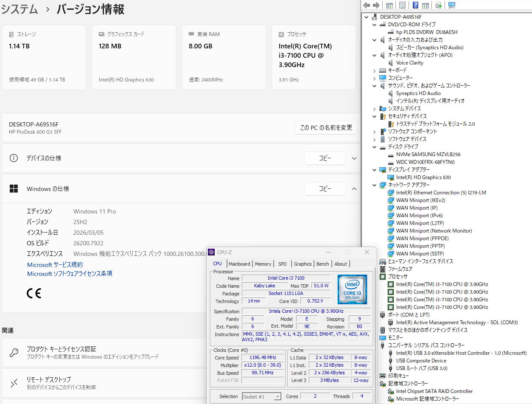Switch to the Mainboard tab in CPU-Z
The height and width of the screenshot is (404, 532).
(239, 264)
